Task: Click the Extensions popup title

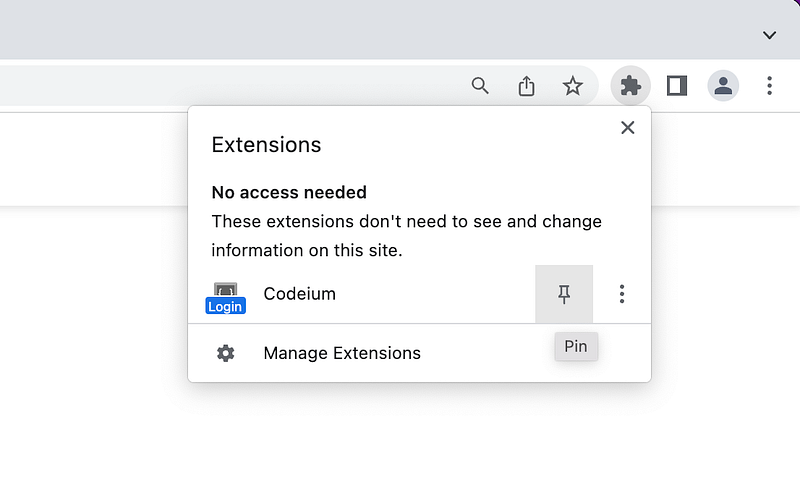Action: pyautogui.click(x=266, y=145)
